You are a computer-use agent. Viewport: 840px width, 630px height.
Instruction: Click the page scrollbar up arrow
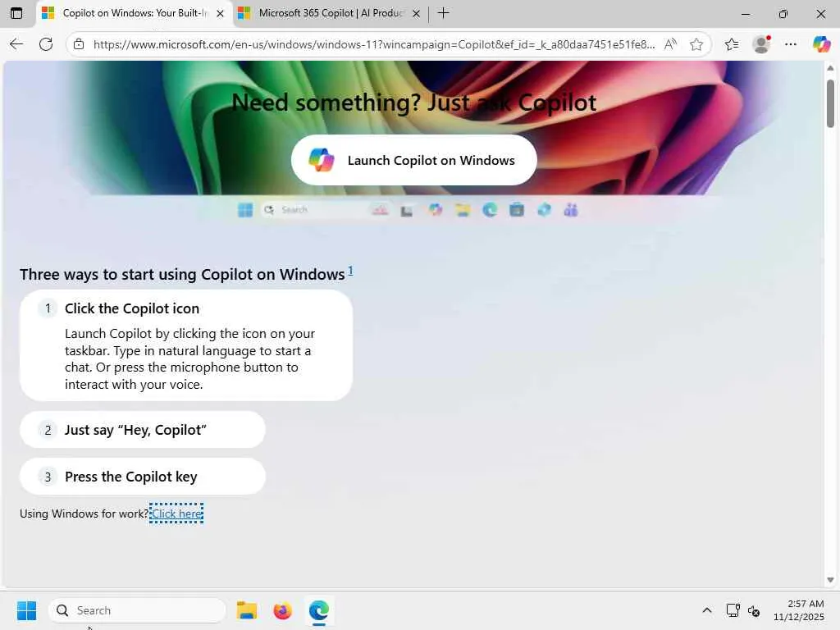point(830,68)
